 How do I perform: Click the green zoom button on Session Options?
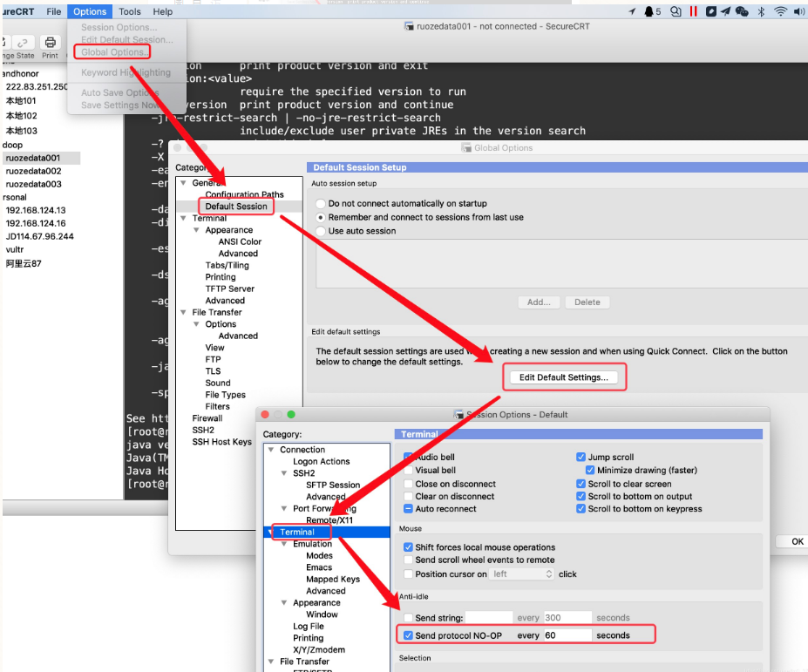[x=291, y=415]
